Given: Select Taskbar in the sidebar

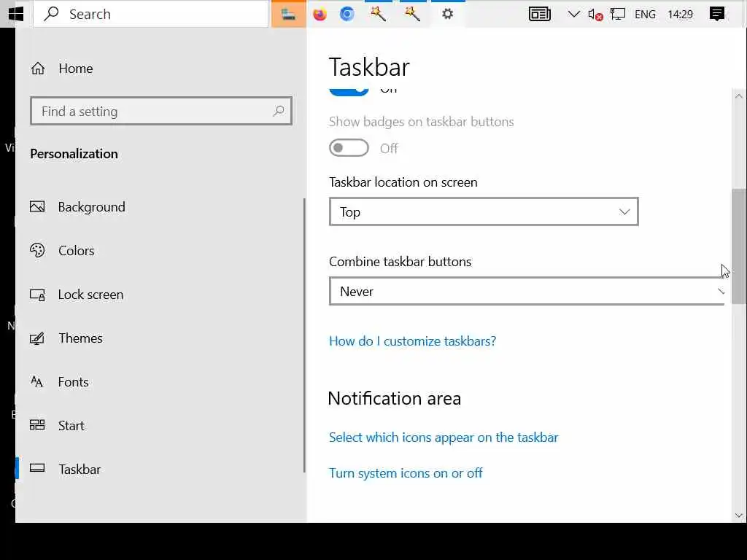Looking at the screenshot, I should click(x=79, y=470).
